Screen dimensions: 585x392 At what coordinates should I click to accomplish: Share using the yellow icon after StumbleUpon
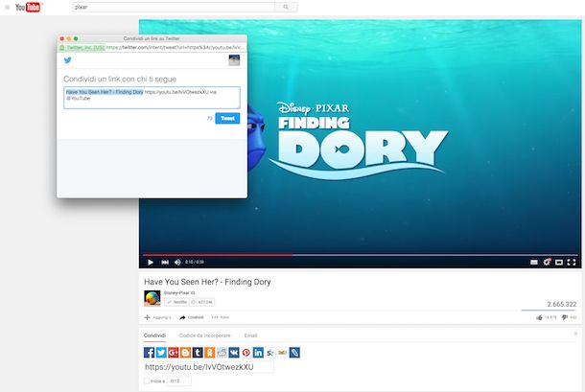[282, 353]
